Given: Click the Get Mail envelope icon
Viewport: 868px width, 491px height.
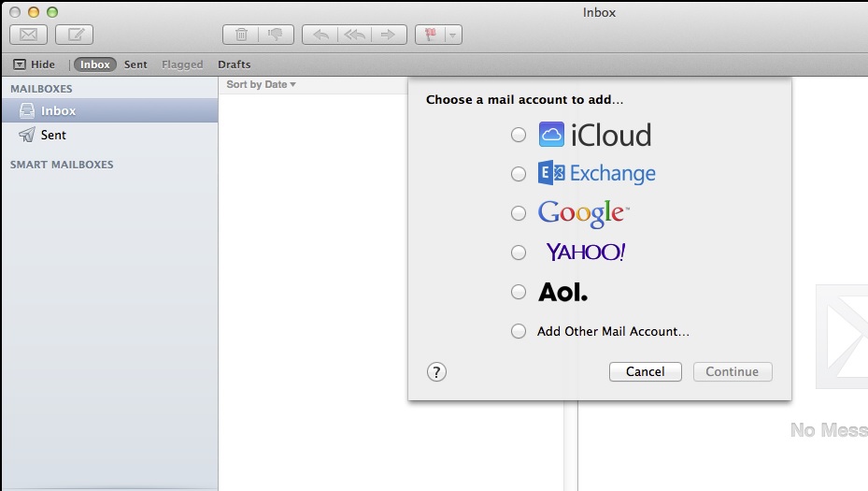Looking at the screenshot, I should click(x=28, y=35).
